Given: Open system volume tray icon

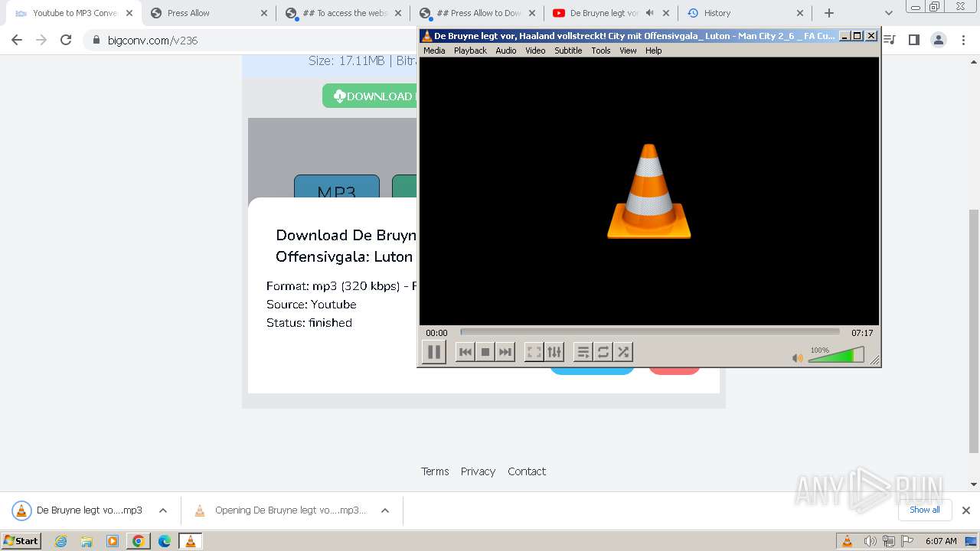Looking at the screenshot, I should (x=870, y=541).
